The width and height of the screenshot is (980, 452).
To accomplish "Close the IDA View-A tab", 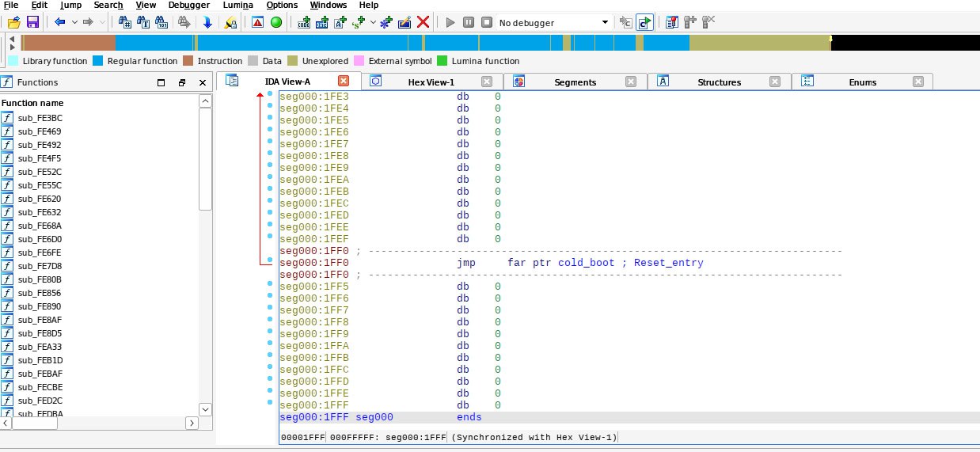I will (344, 81).
